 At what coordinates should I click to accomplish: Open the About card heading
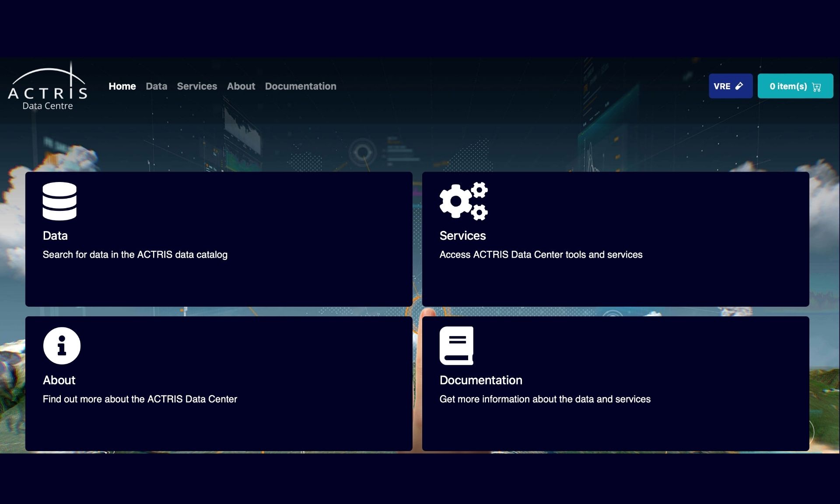pyautogui.click(x=59, y=380)
